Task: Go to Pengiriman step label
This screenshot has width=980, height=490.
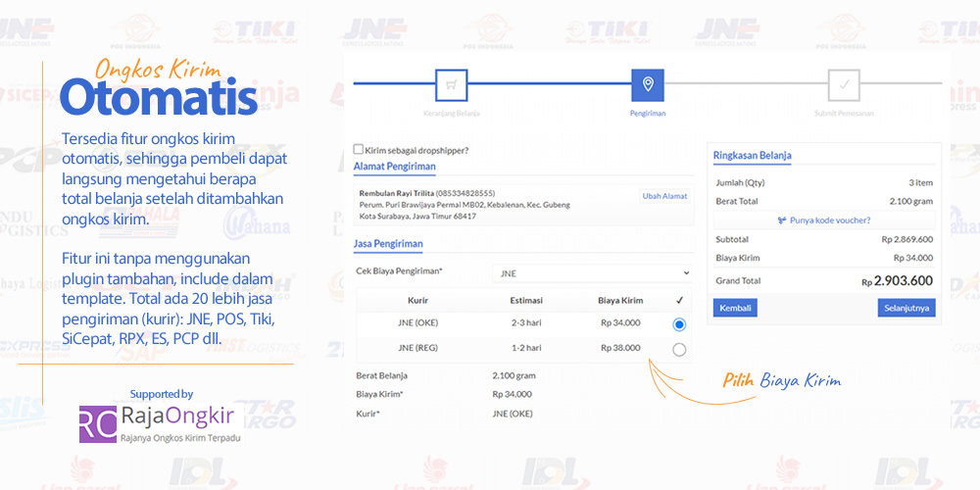Action: click(x=648, y=114)
